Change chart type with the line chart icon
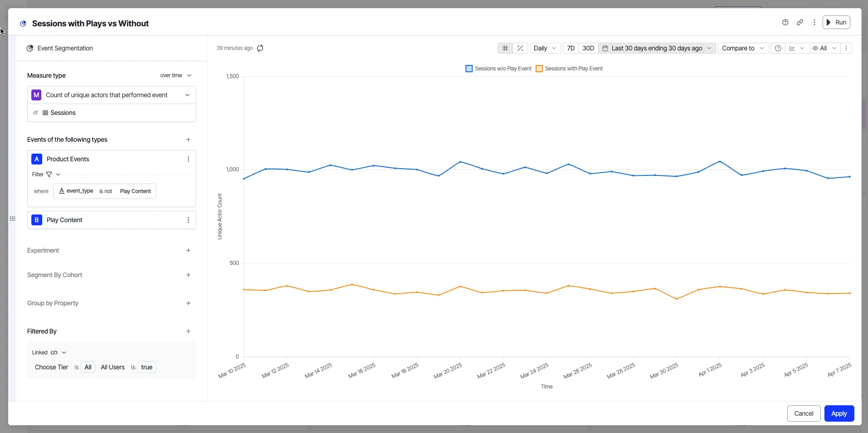 point(797,48)
